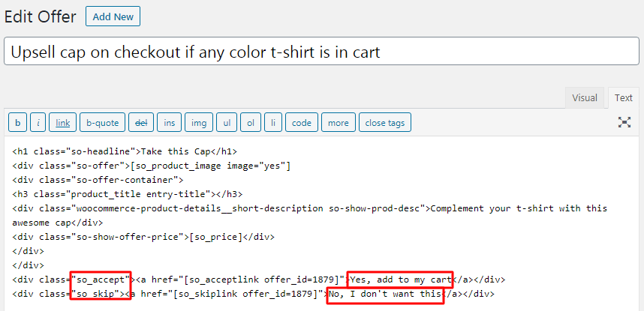Toggle the distraction-free fullscreen icon
The height and width of the screenshot is (311, 644).
[x=624, y=122]
